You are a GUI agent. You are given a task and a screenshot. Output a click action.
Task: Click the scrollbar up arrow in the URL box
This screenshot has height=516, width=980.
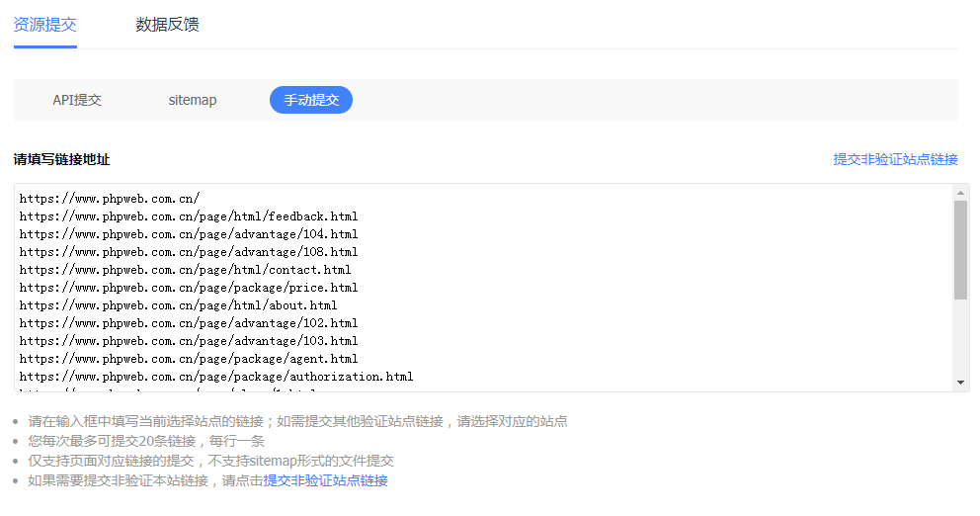click(x=960, y=192)
